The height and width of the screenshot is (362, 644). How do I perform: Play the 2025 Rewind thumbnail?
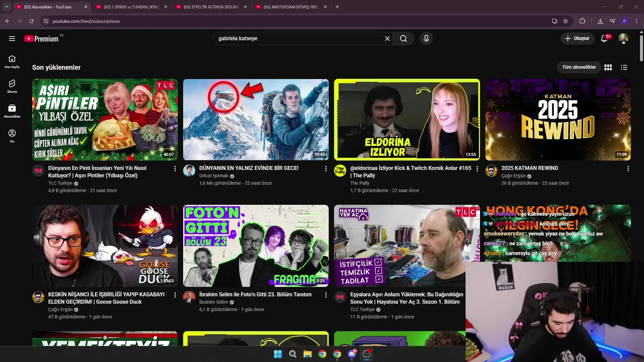tap(557, 120)
